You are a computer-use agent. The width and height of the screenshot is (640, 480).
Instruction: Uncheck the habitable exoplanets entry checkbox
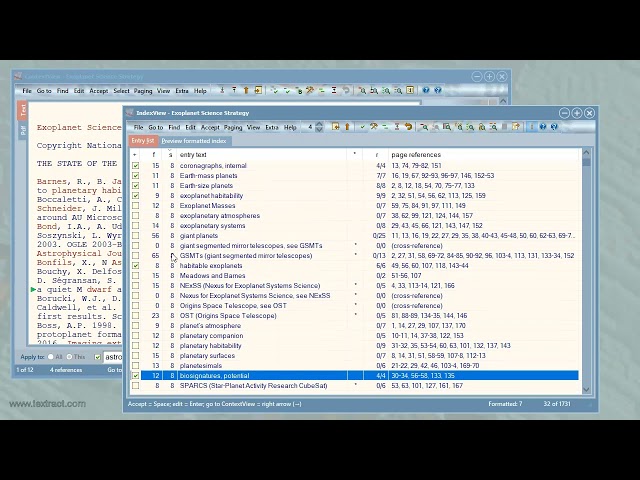click(135, 266)
